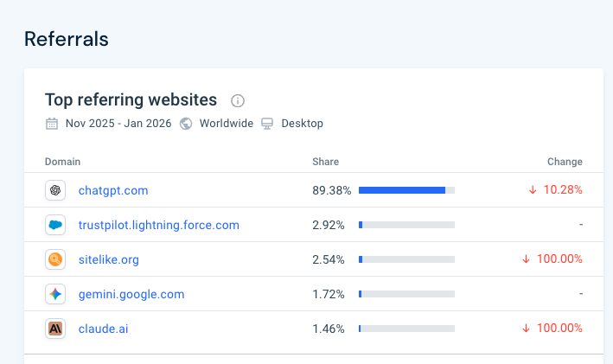Click the sitelike.org orange favicon
613x364 pixels.
point(55,259)
